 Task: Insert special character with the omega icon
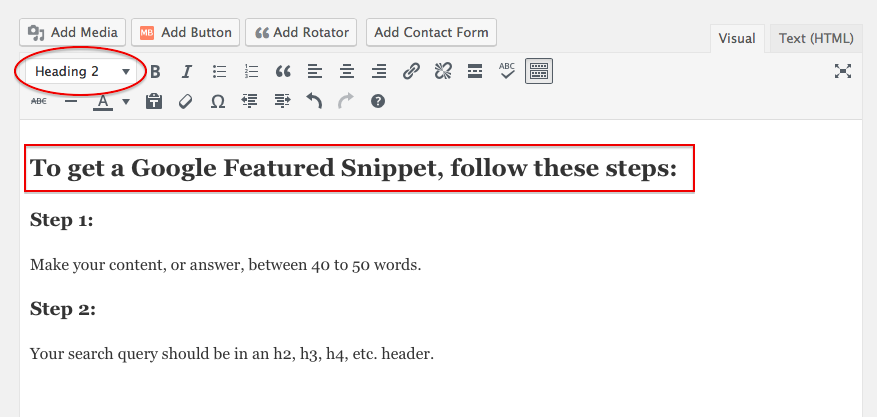218,101
